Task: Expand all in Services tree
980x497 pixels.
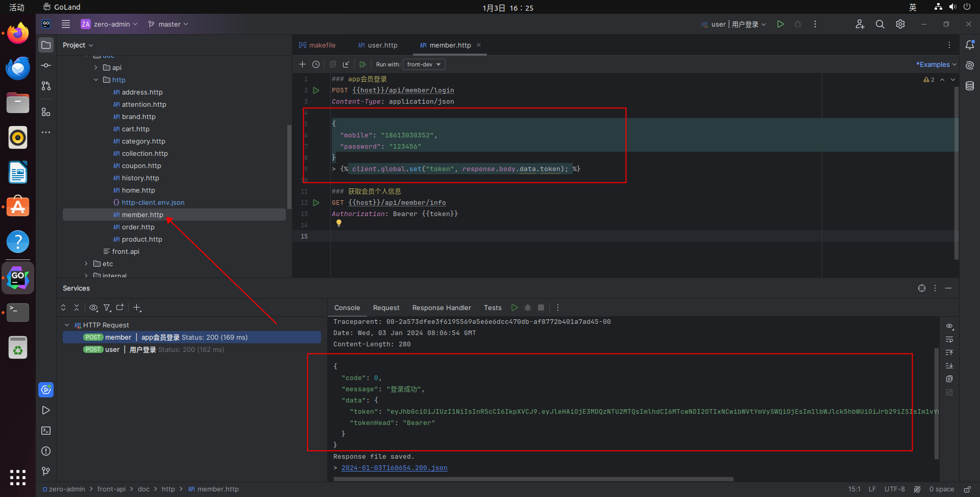Action: click(63, 307)
